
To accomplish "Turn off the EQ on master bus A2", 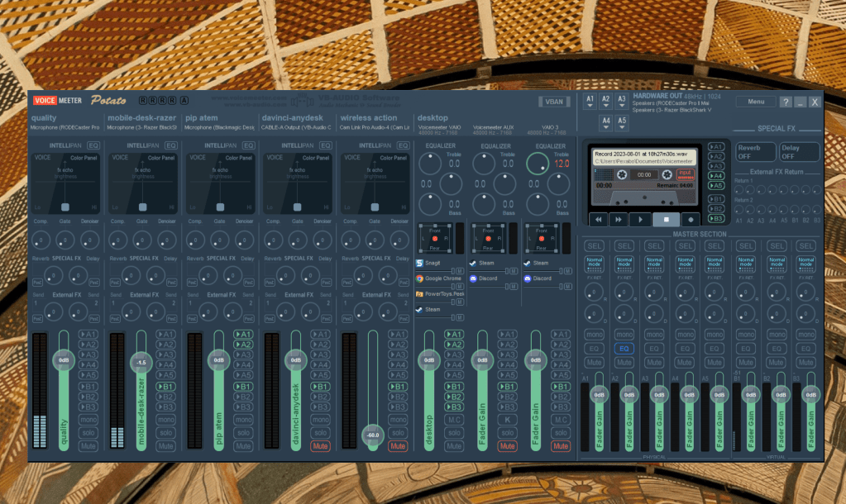I will [x=624, y=349].
